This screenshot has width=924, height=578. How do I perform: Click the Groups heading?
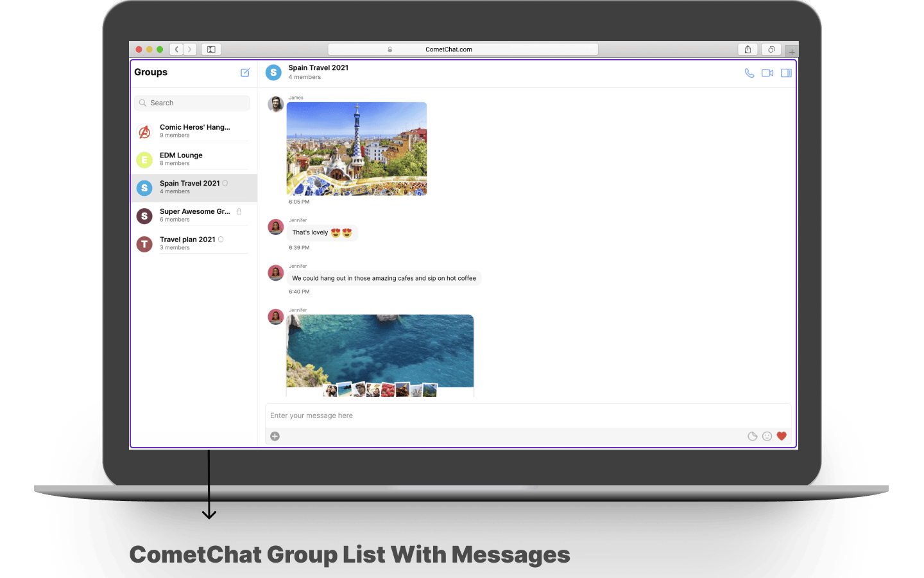[x=151, y=72]
